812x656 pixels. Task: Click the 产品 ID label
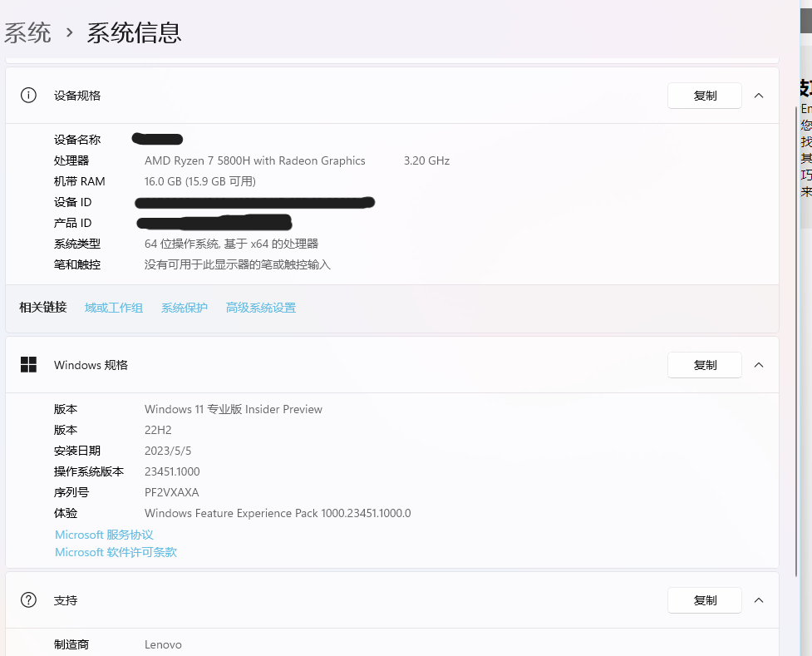tap(72, 223)
